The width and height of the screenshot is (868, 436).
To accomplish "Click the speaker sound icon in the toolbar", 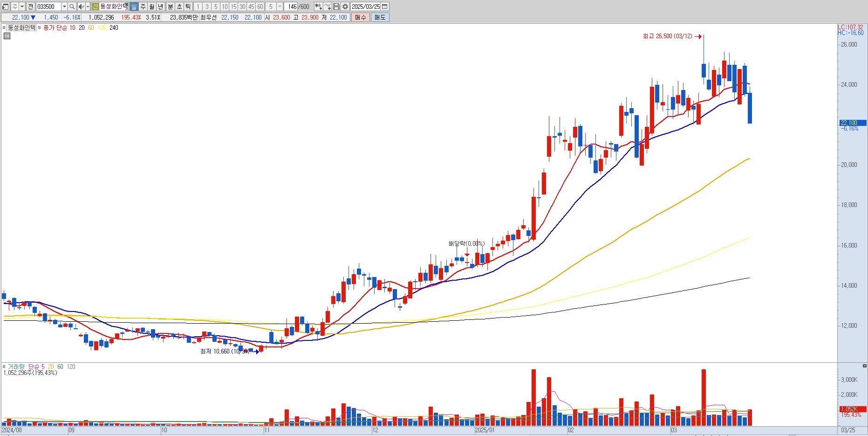I will pos(81,7).
